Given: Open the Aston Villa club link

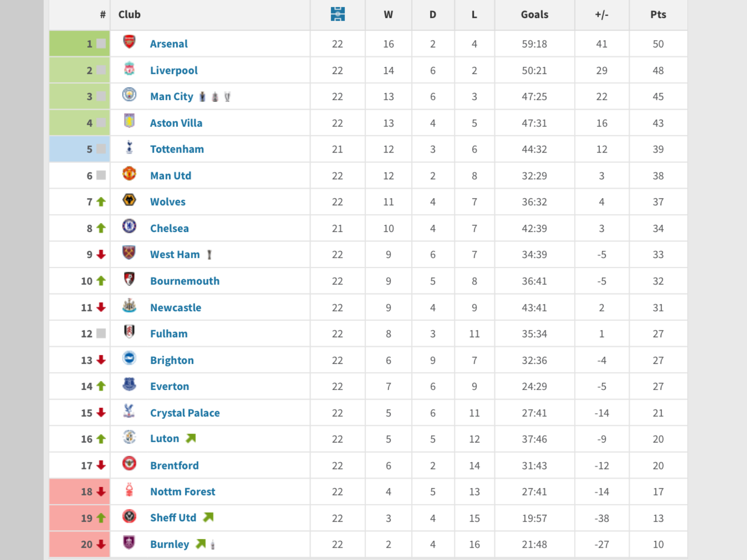Looking at the screenshot, I should click(x=176, y=123).
